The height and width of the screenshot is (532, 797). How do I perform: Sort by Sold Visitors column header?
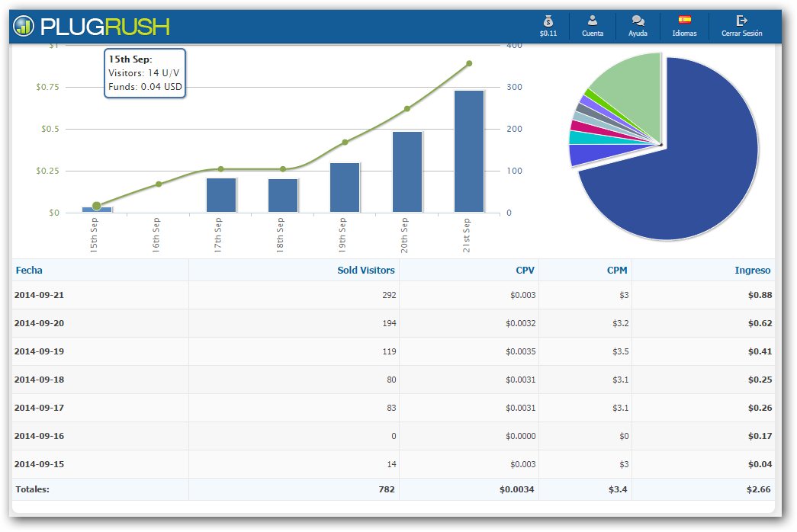(365, 270)
